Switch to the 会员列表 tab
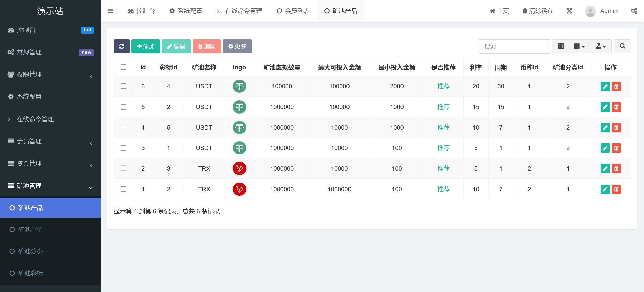This screenshot has width=644, height=292. coord(293,11)
